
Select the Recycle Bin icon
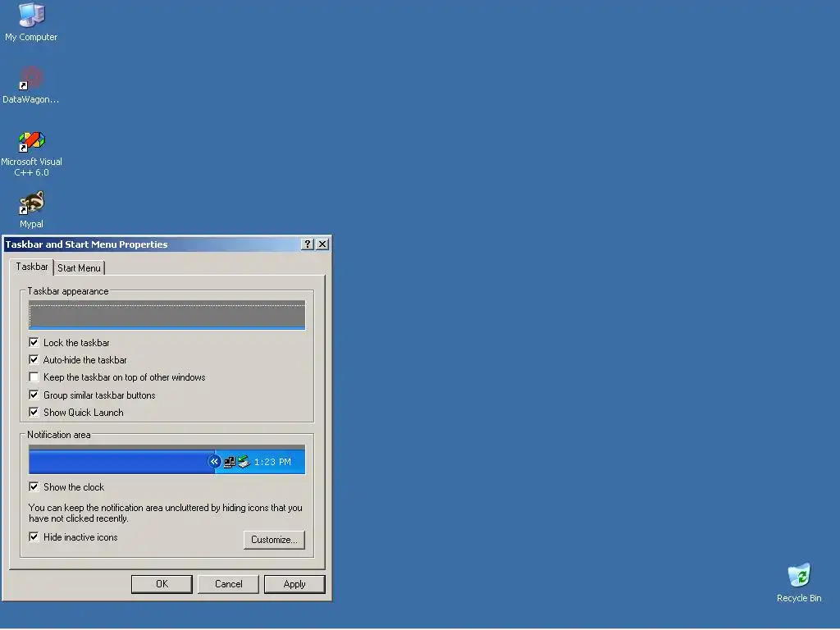[x=799, y=582]
